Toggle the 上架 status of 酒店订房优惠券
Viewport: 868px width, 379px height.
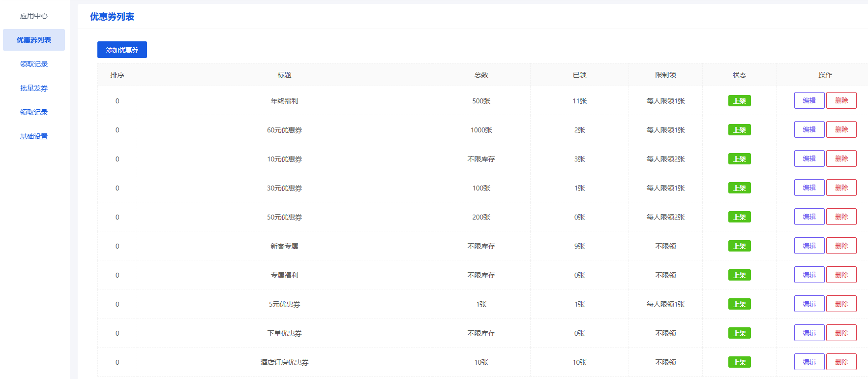click(739, 362)
